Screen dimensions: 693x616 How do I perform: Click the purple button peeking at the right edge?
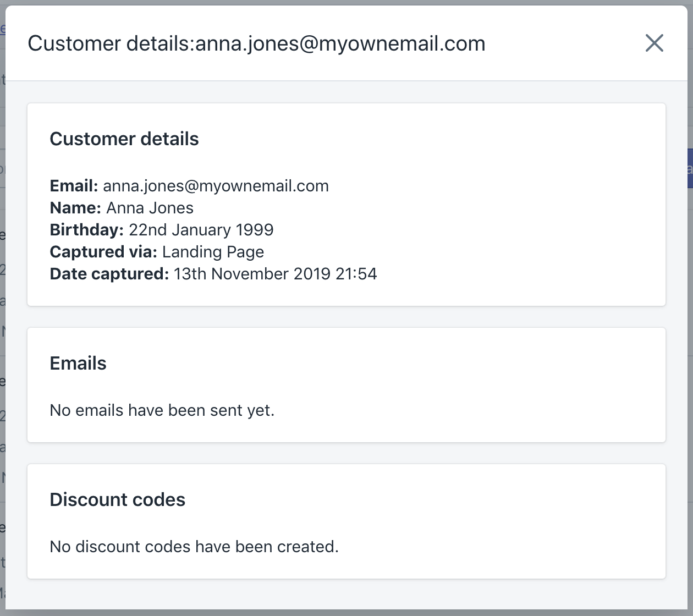click(690, 168)
